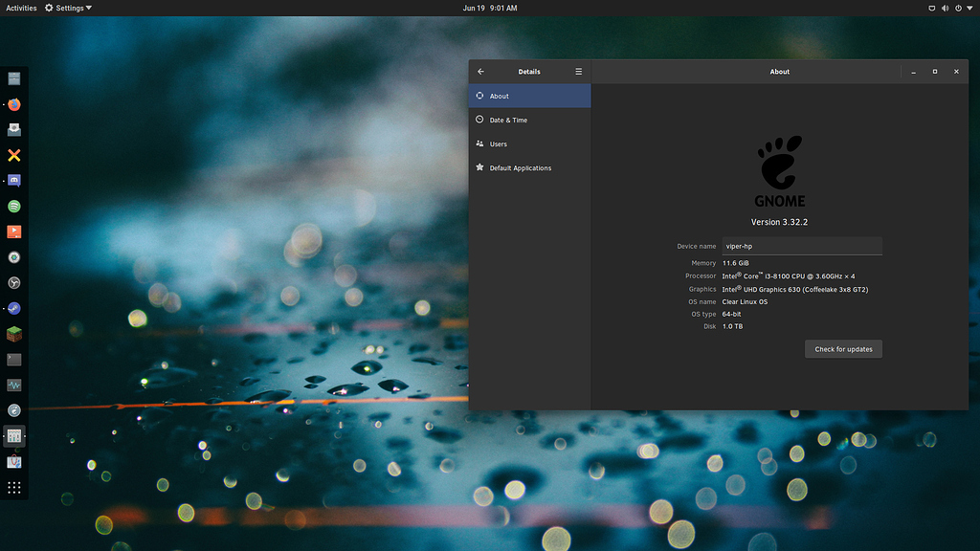Open the volume icon in the top bar
Image resolution: width=980 pixels, height=551 pixels.
pyautogui.click(x=947, y=8)
